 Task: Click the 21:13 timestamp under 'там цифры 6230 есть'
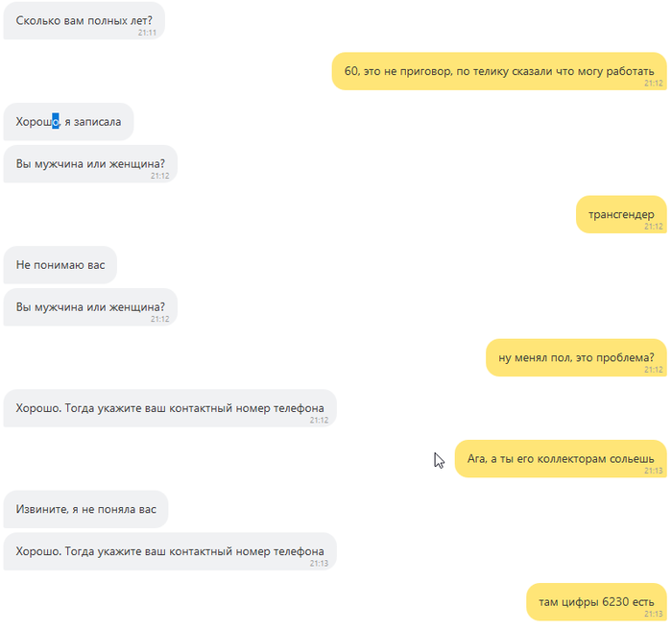(654, 614)
